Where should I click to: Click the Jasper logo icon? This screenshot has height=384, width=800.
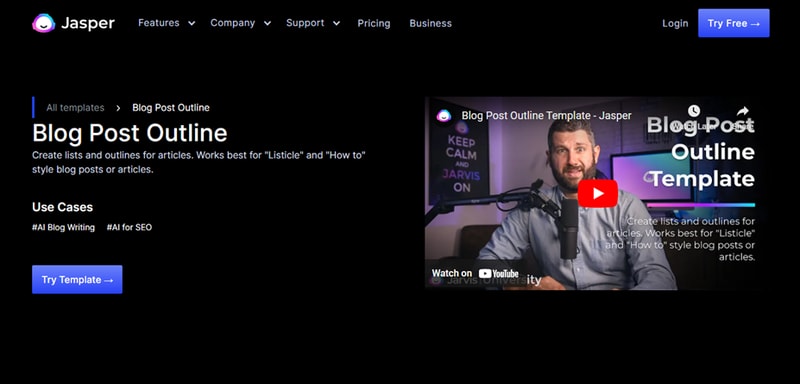coord(43,23)
